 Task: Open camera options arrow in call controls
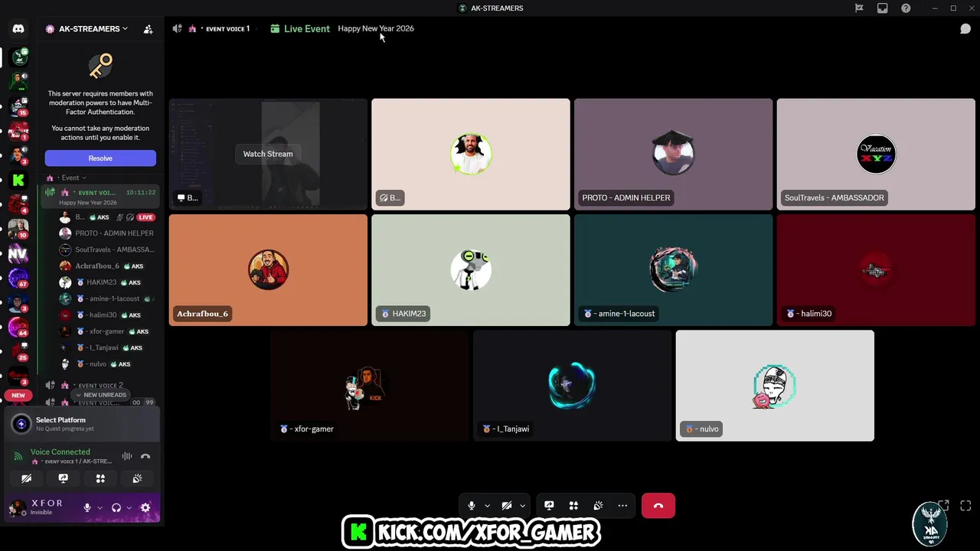[x=522, y=506]
